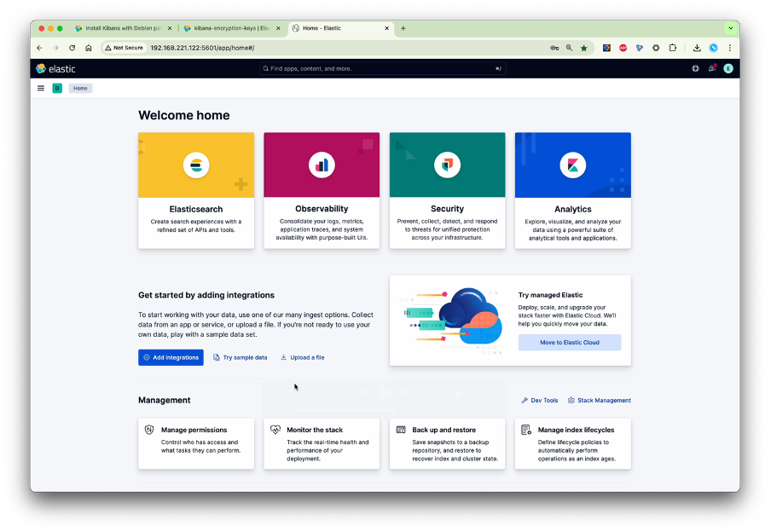Open the Elasticsearch solution card
The width and height of the screenshot is (771, 532).
pos(196,190)
